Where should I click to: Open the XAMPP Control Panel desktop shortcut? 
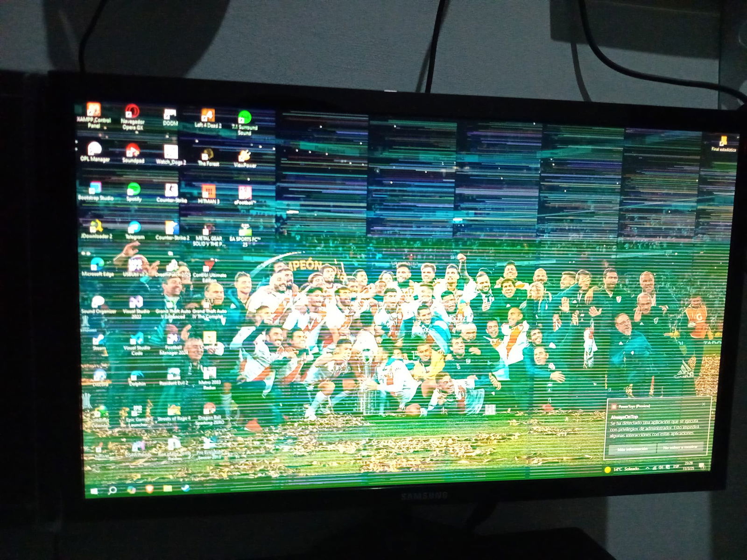coord(94,115)
